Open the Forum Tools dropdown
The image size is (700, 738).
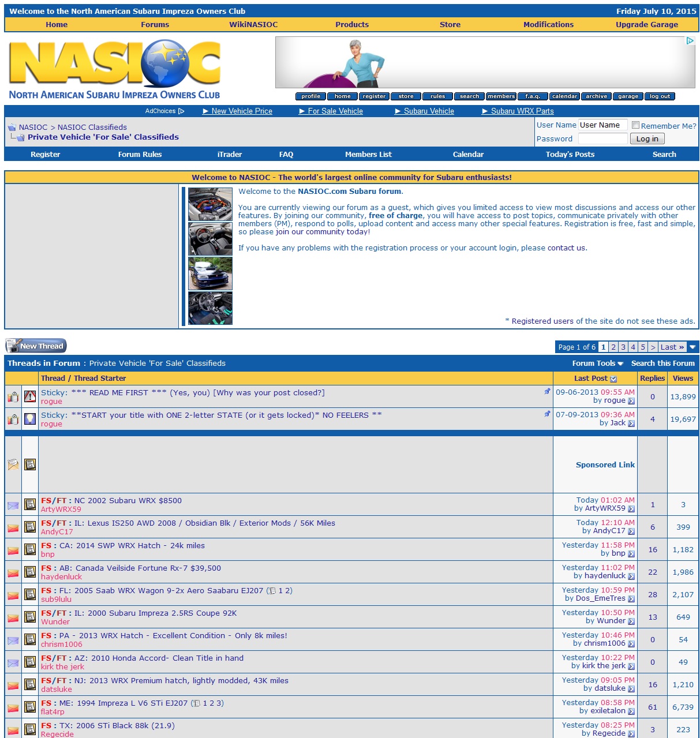[597, 363]
